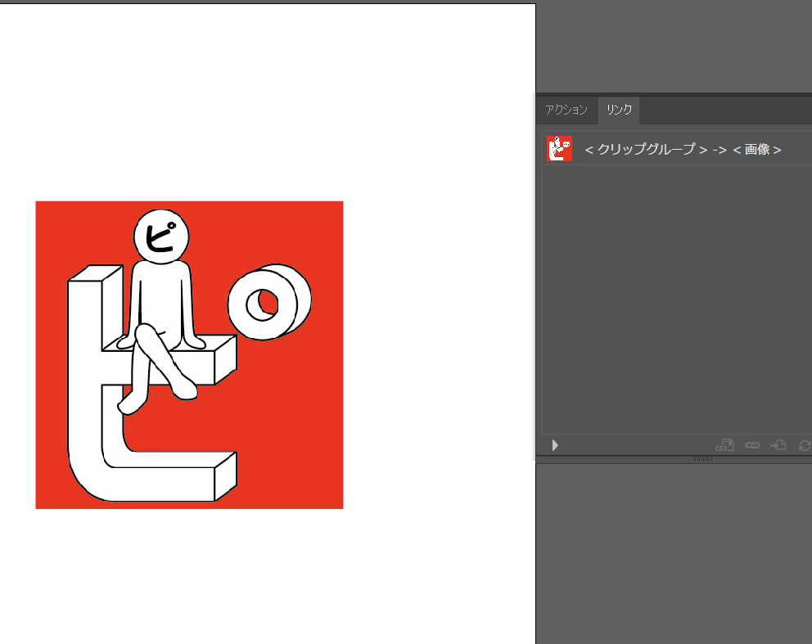Screen dimensions: 812x644
Task: Expand link info disclosure triangle
Action: click(x=555, y=445)
